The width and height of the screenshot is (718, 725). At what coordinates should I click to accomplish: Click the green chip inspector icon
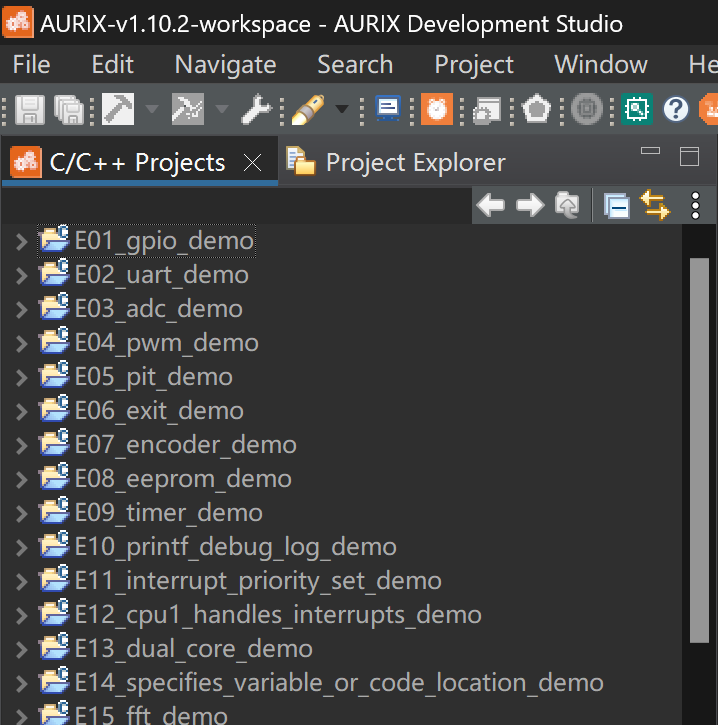tap(637, 109)
